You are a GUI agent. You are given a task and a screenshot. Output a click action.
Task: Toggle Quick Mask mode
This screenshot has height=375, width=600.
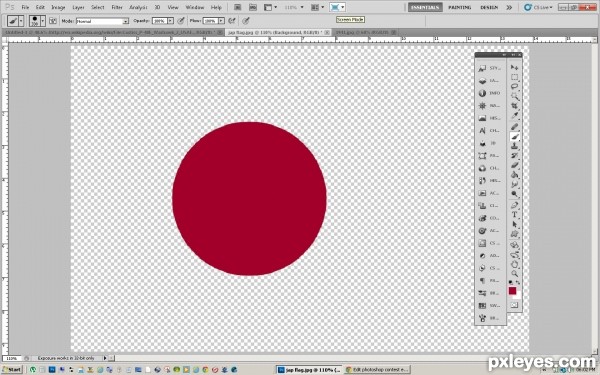point(514,305)
